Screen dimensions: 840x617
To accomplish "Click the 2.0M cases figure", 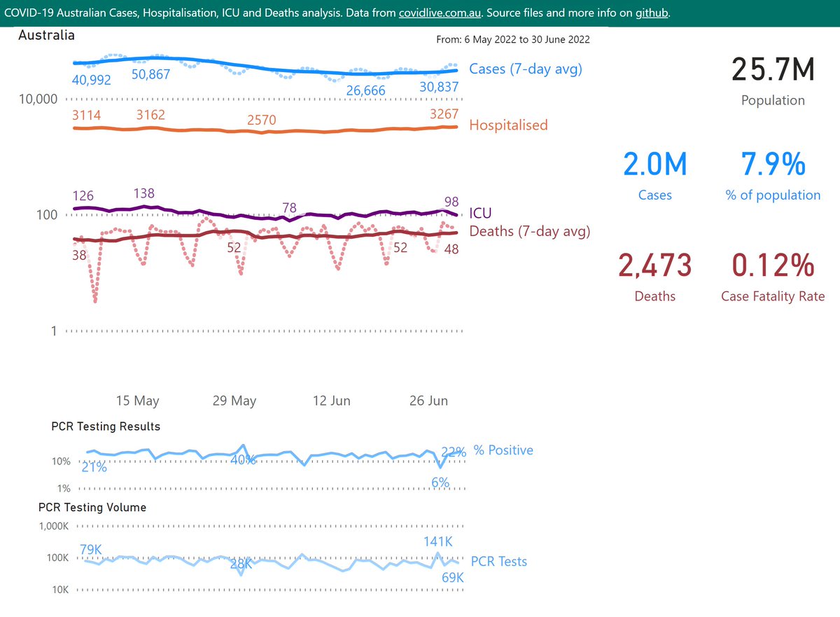I will pyautogui.click(x=654, y=165).
